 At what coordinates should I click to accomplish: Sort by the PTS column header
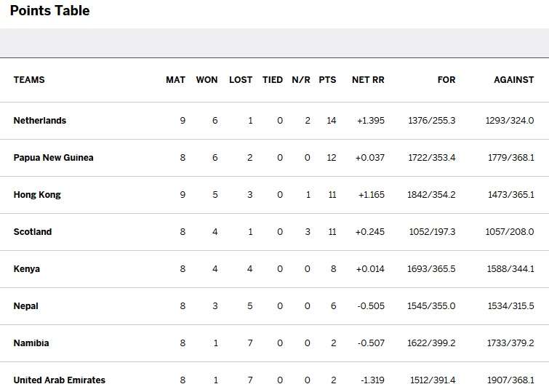pos(327,80)
